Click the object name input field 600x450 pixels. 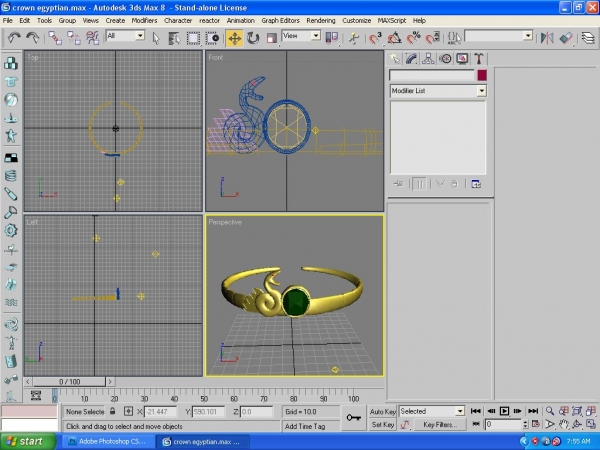432,75
